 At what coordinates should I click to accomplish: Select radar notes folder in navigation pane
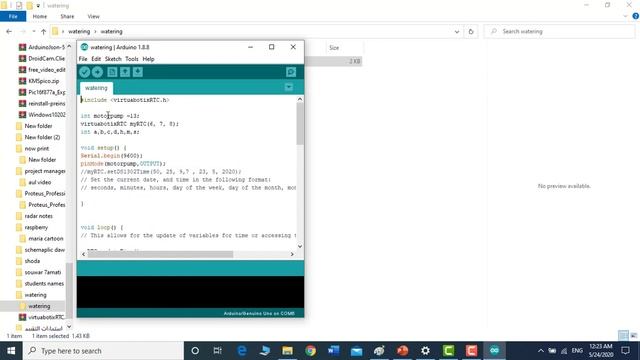(x=34, y=216)
